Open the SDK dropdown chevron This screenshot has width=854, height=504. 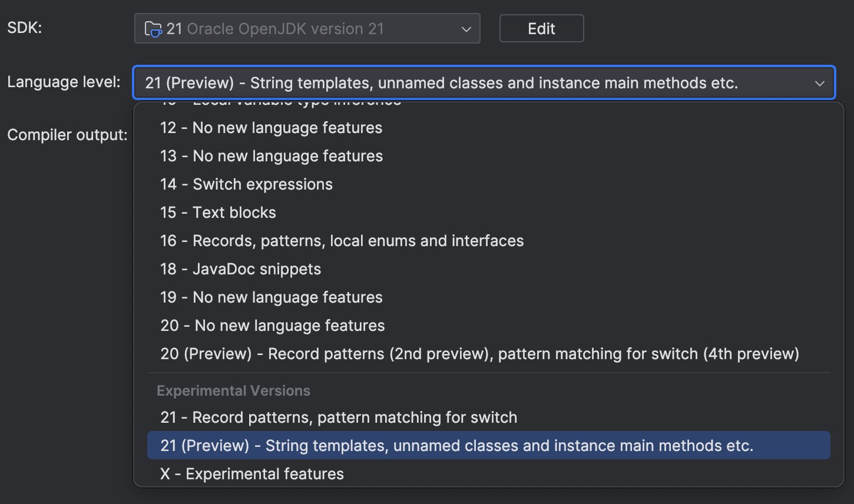pos(466,29)
